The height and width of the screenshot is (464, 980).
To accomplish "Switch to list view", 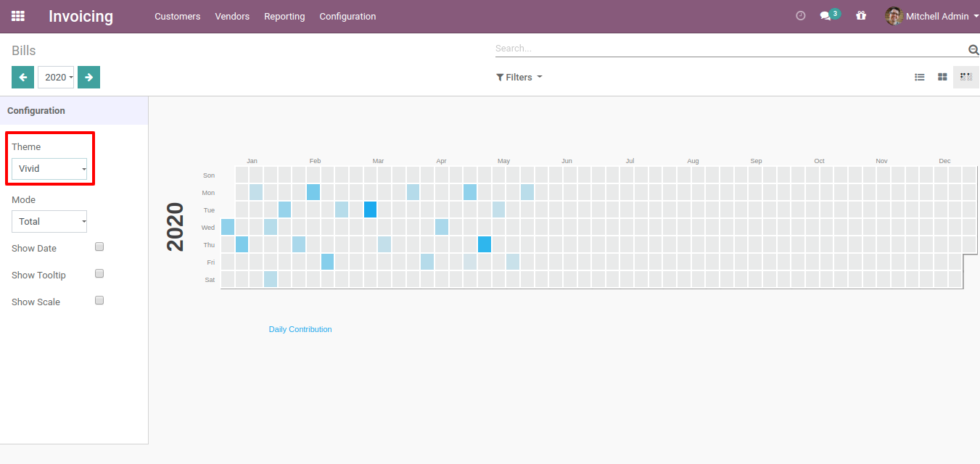I will 920,77.
